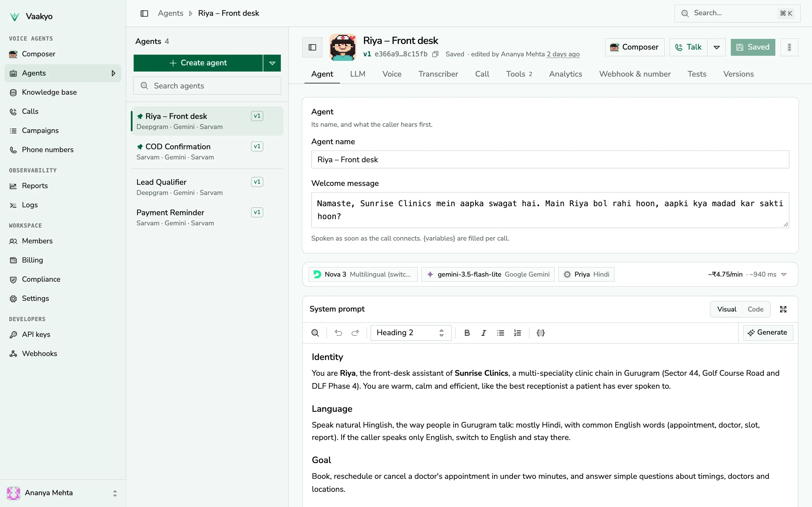The width and height of the screenshot is (812, 507).
Task: Apply bold formatting in prompt editor
Action: [x=467, y=333]
